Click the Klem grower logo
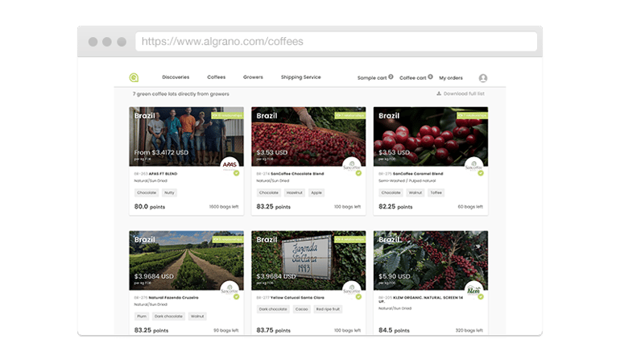Viewport: 620px width, 364px height. 473,289
